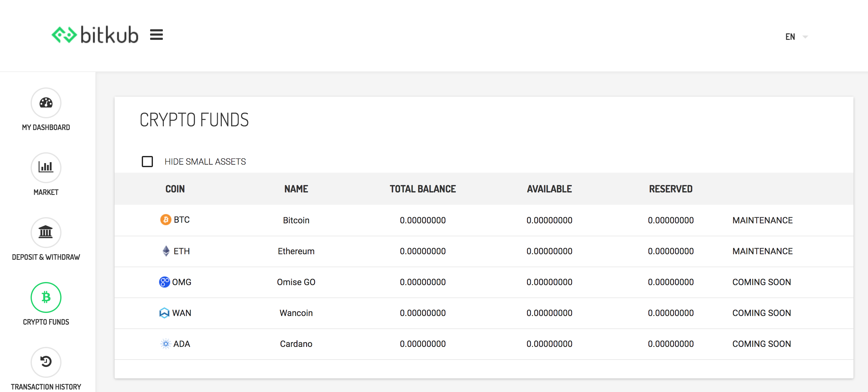Screen dimensions: 868x392
Task: Click MAINTENANCE for Bitcoin row
Action: click(x=762, y=220)
